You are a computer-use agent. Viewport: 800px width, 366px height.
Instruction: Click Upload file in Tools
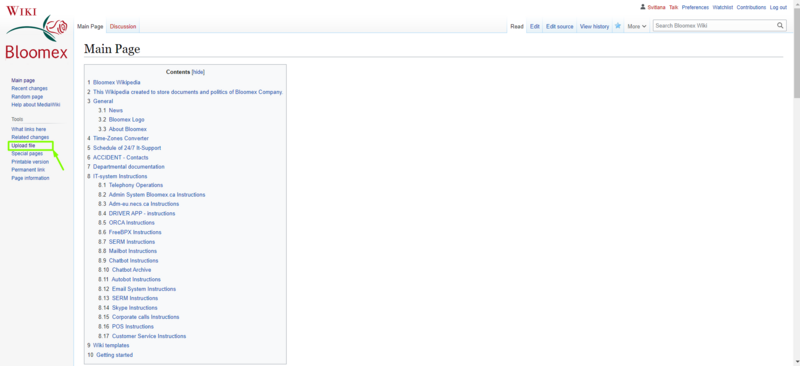(23, 146)
